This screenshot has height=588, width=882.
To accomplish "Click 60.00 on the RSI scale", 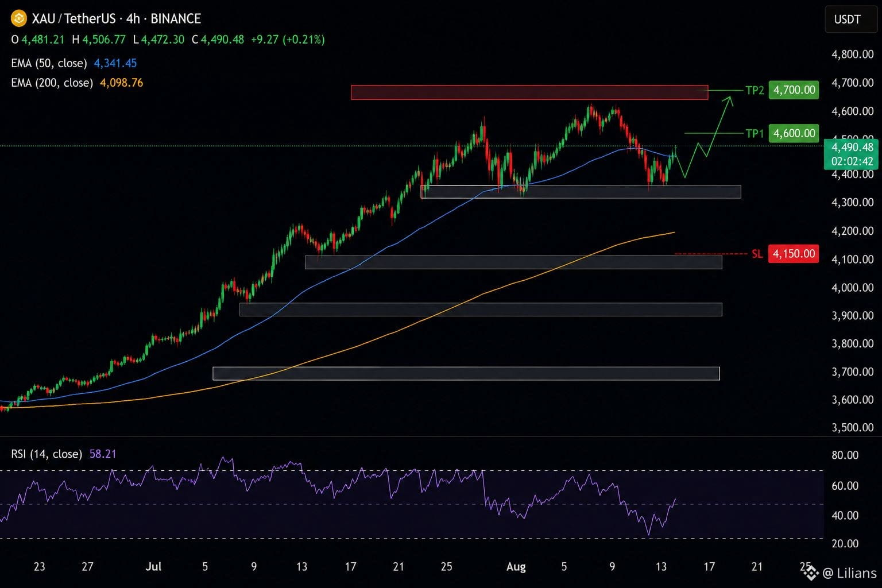I will click(x=845, y=486).
